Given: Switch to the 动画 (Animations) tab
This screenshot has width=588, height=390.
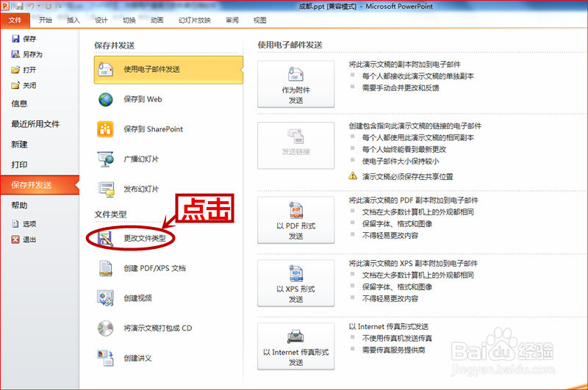Looking at the screenshot, I should [x=157, y=21].
